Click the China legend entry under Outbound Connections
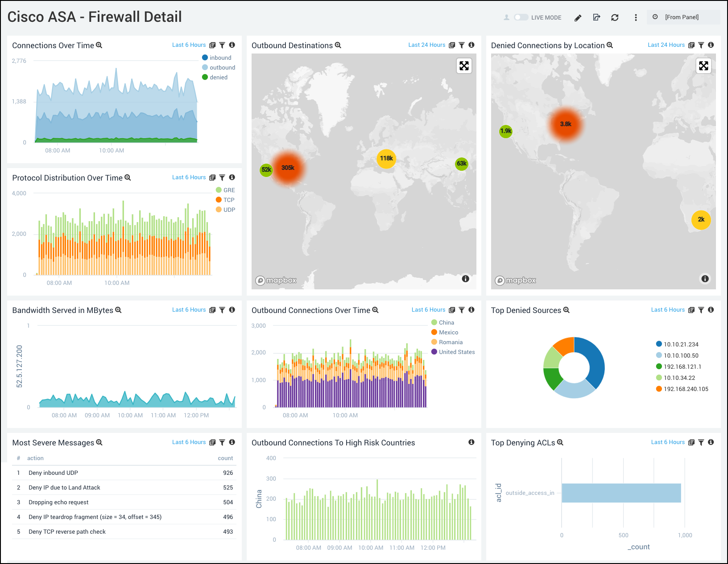728x564 pixels. (x=446, y=322)
